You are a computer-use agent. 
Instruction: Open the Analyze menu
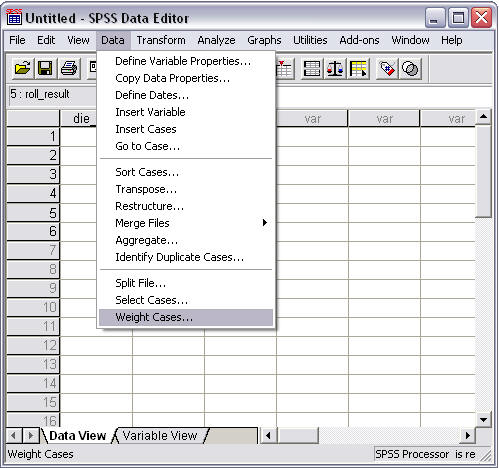(216, 40)
